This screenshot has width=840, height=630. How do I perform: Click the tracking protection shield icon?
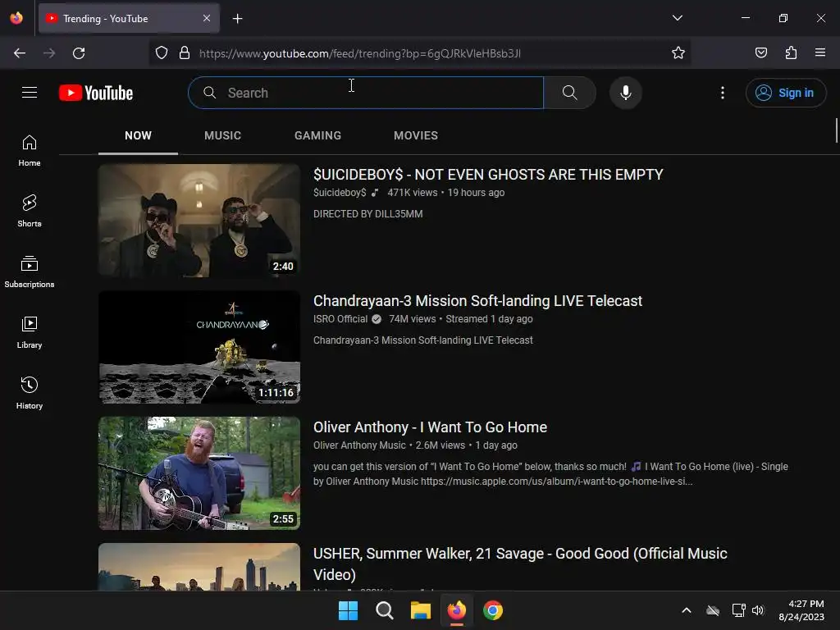pos(162,53)
